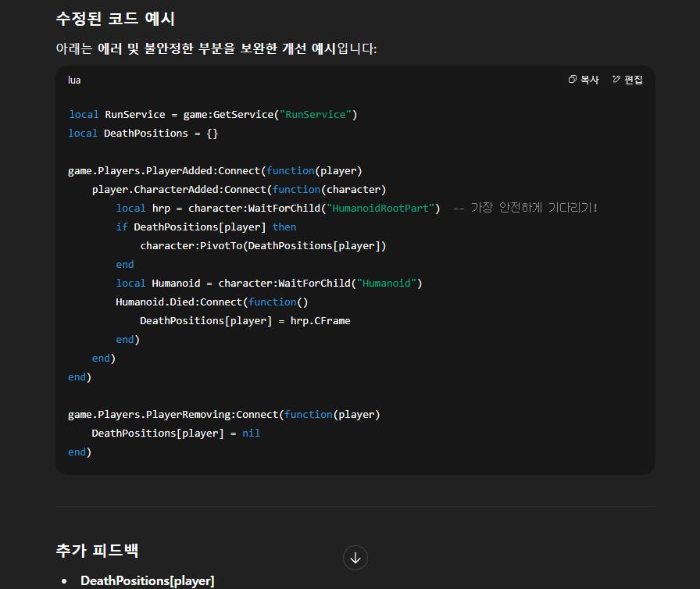The image size is (700, 589).
Task: Click 'DeathPositions[player] = hrp.CFrame' line
Action: [x=245, y=321]
